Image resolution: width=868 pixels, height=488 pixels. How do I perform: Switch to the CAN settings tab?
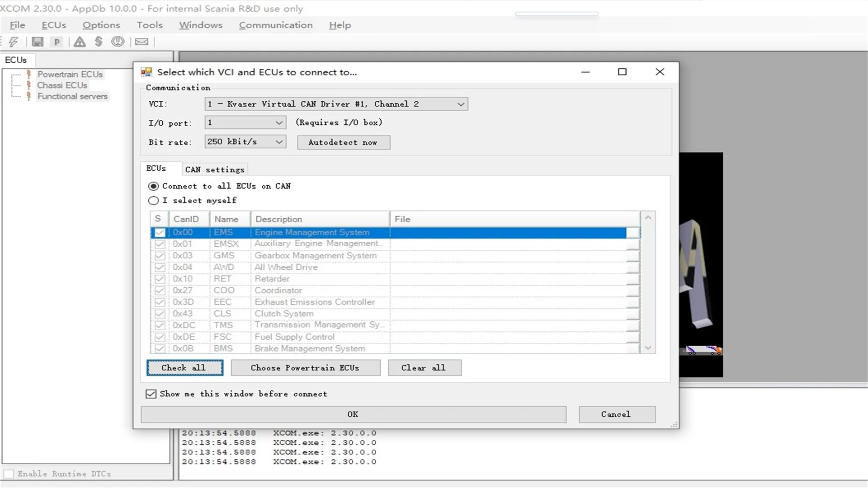(215, 170)
